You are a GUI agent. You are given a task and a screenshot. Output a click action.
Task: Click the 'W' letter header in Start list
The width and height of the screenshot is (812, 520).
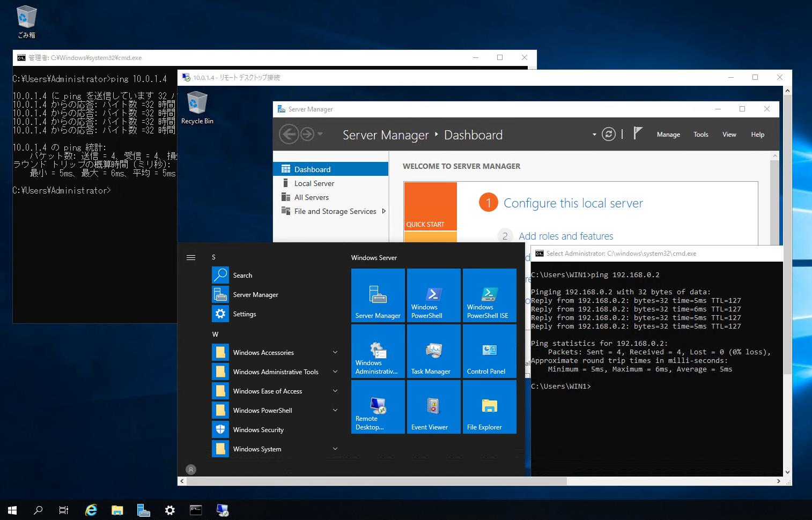pyautogui.click(x=215, y=334)
